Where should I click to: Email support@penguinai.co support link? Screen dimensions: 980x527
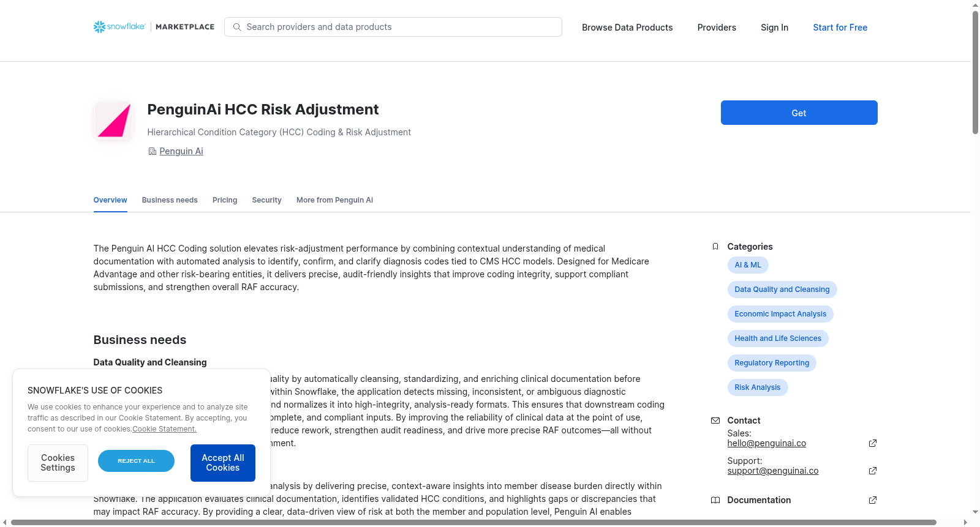click(x=773, y=471)
